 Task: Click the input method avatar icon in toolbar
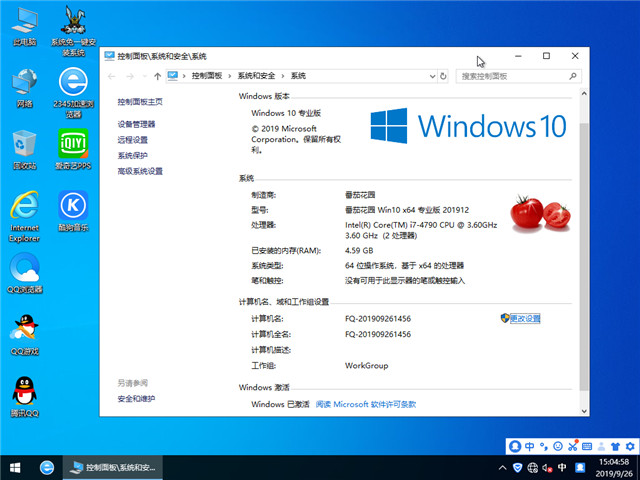(x=515, y=446)
